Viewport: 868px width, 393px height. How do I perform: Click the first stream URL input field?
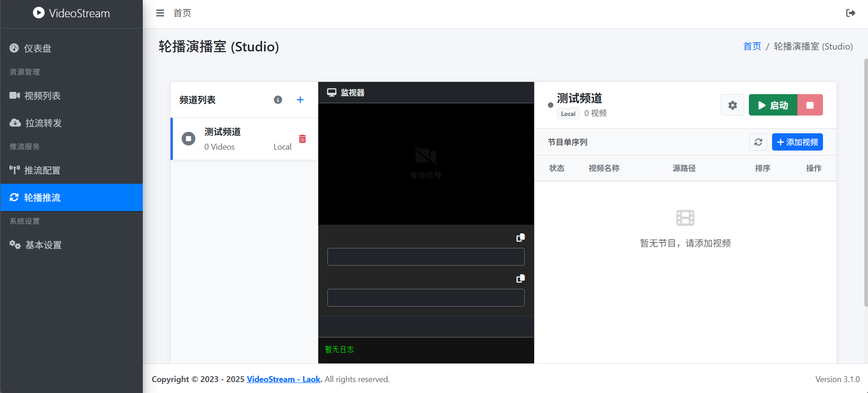click(x=426, y=257)
